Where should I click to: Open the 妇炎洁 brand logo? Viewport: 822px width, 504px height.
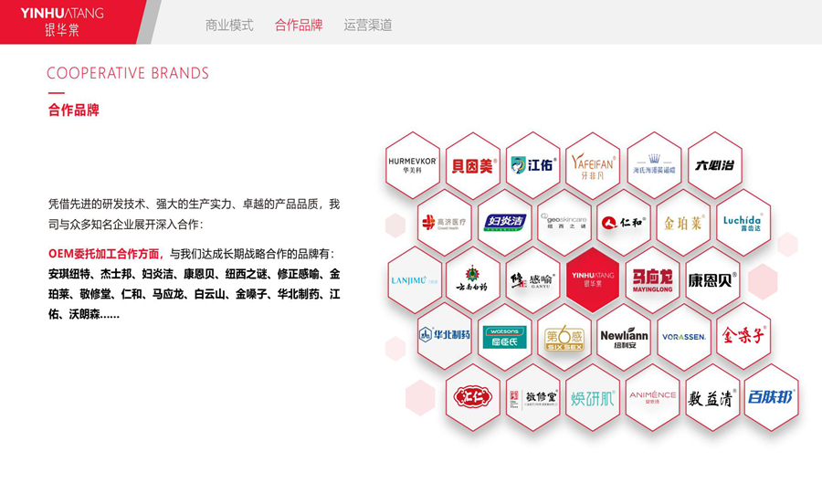pos(505,223)
